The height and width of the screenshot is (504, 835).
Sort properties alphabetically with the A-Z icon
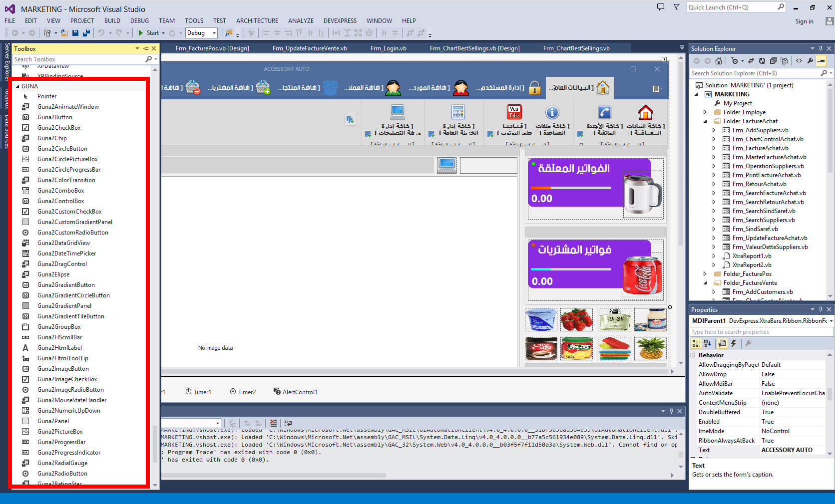point(708,343)
